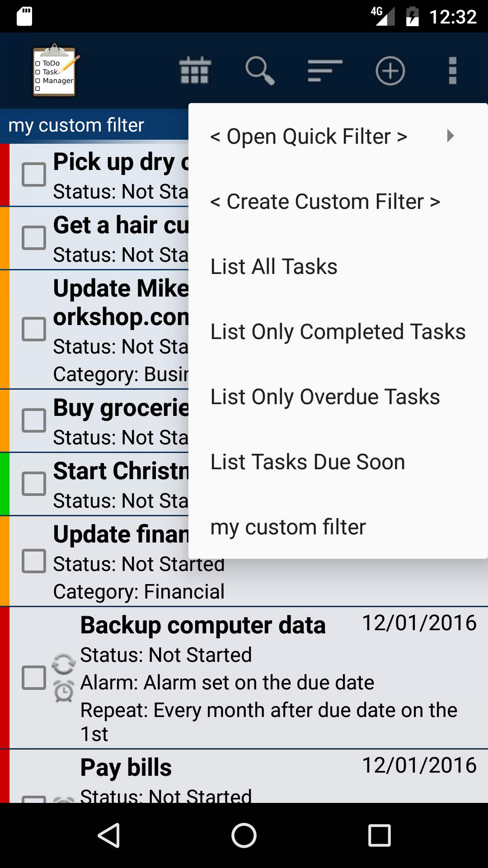
Task: Tap repeat icon on Backup computer data
Action: [63, 664]
